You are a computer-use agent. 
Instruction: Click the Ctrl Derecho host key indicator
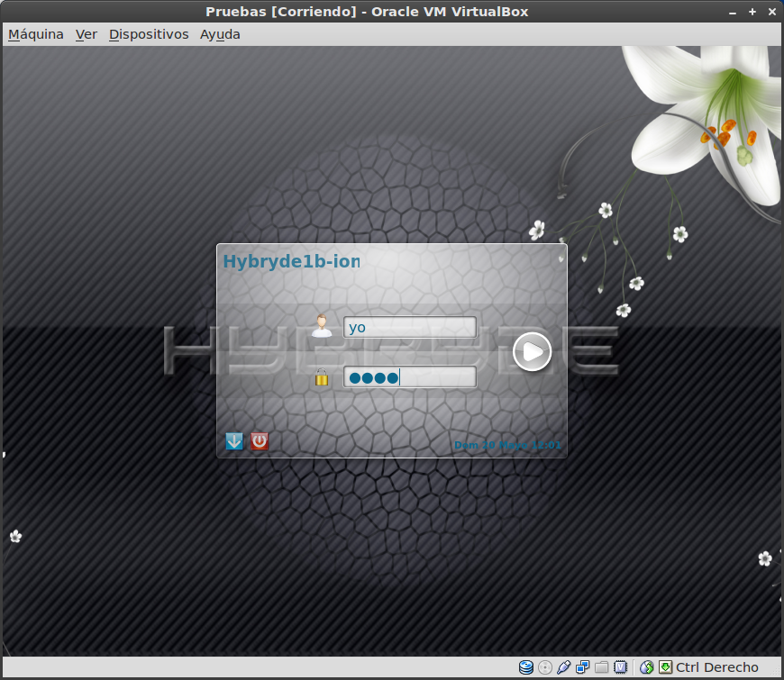point(718,666)
